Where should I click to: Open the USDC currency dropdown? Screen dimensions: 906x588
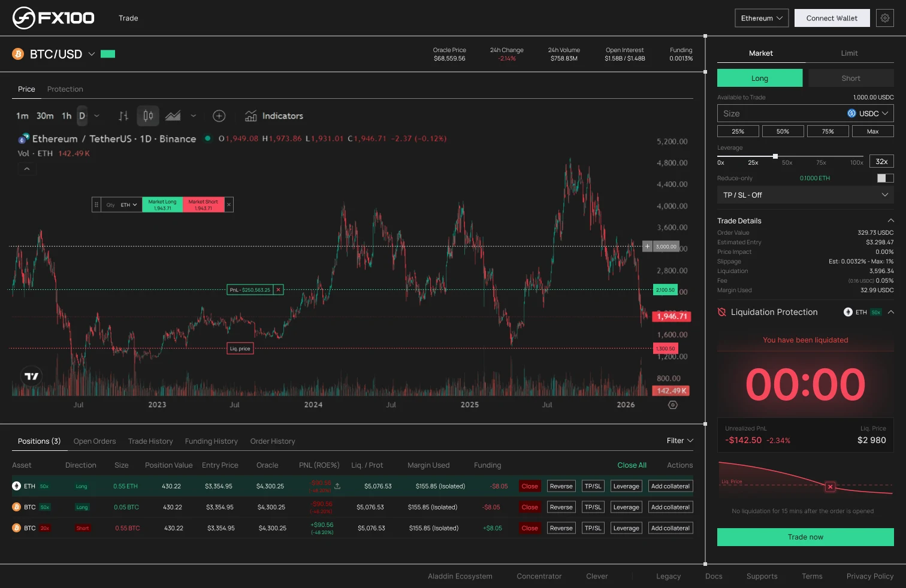868,113
